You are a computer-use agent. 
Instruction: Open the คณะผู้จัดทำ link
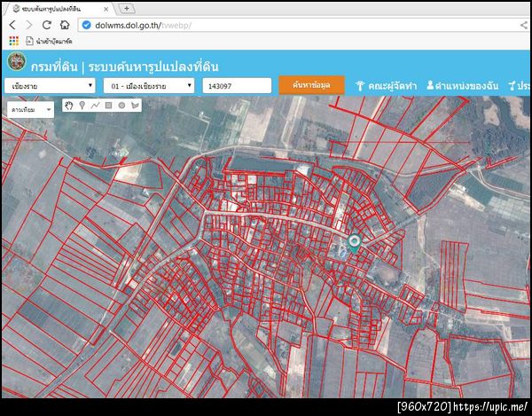386,86
